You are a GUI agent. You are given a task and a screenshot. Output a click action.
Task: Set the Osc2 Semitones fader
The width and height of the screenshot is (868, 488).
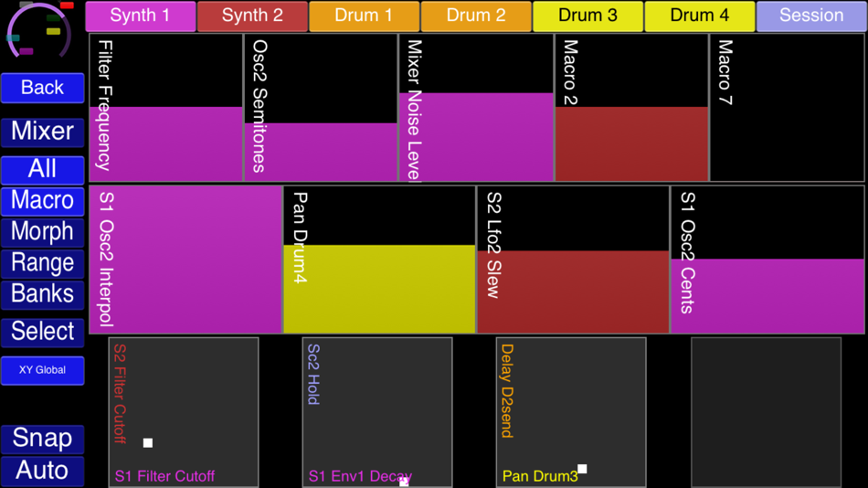click(321, 108)
